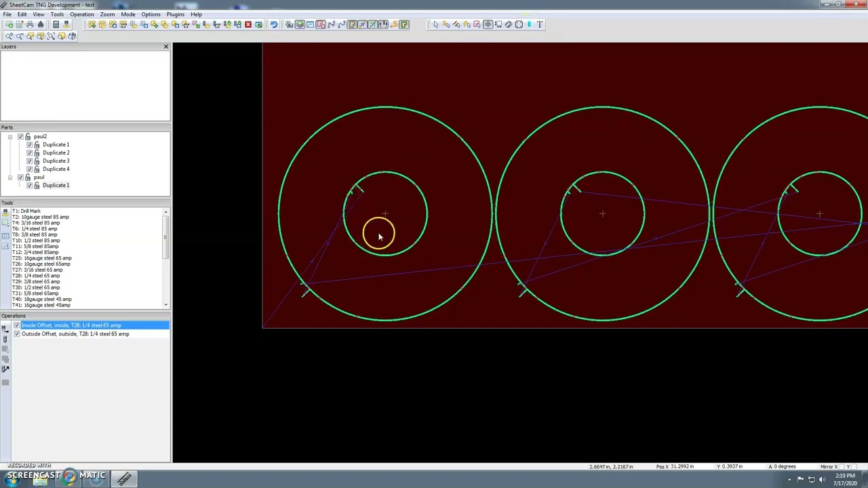Screen dimensions: 868x488
Task: Click the red X delete icon
Action: [248, 24]
